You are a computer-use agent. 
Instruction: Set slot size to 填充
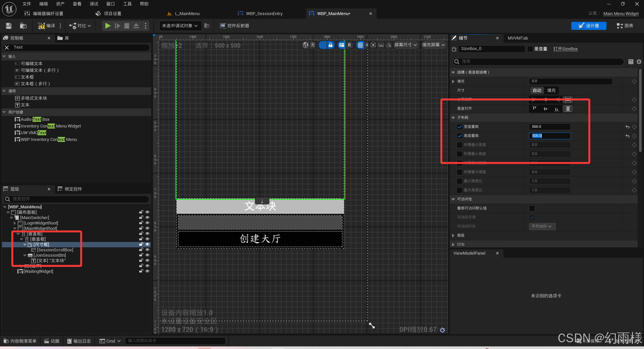tap(551, 91)
